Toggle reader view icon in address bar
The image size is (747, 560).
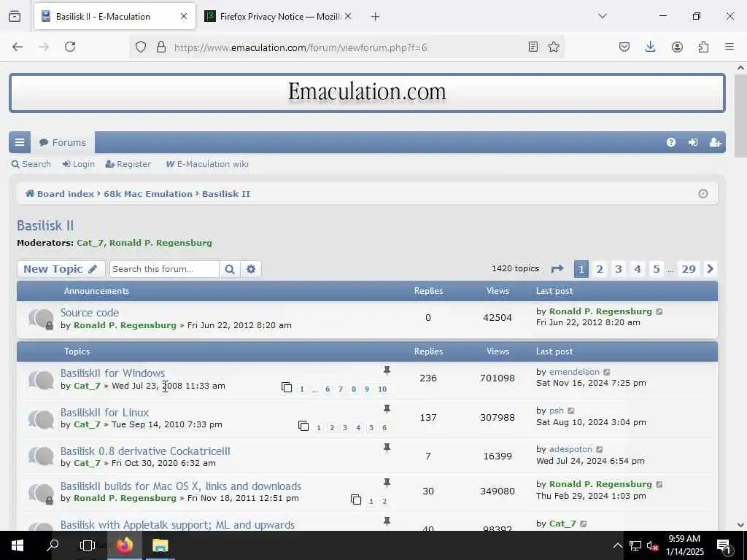[533, 47]
